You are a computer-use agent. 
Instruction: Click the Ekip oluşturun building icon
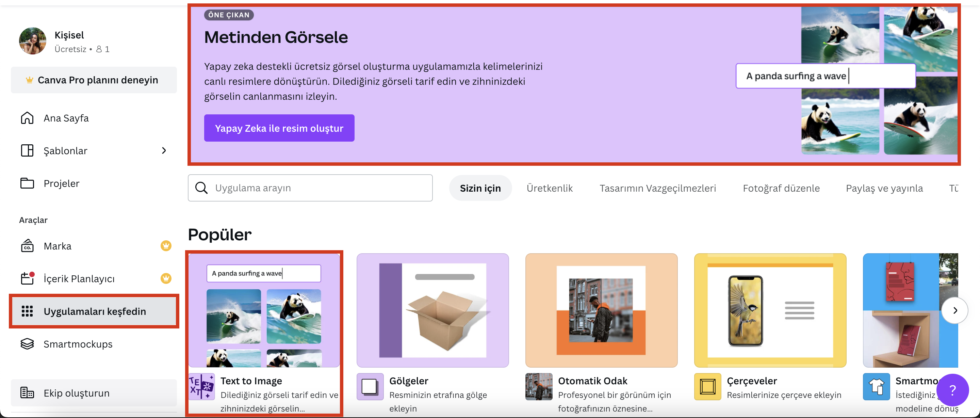[x=27, y=393]
